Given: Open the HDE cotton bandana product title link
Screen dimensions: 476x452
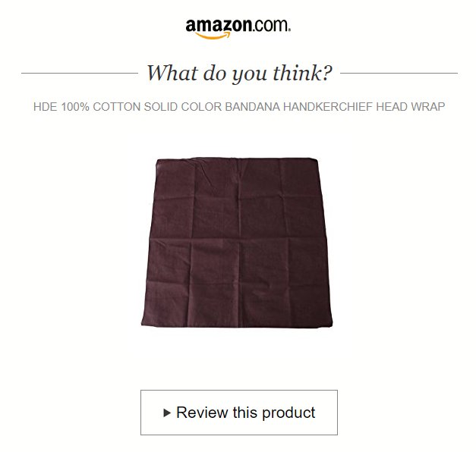Looking at the screenshot, I should point(239,107).
